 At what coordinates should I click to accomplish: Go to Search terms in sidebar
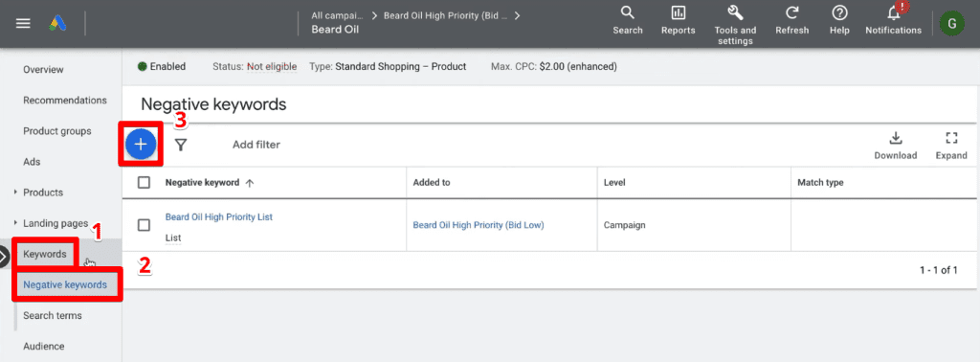coord(53,315)
